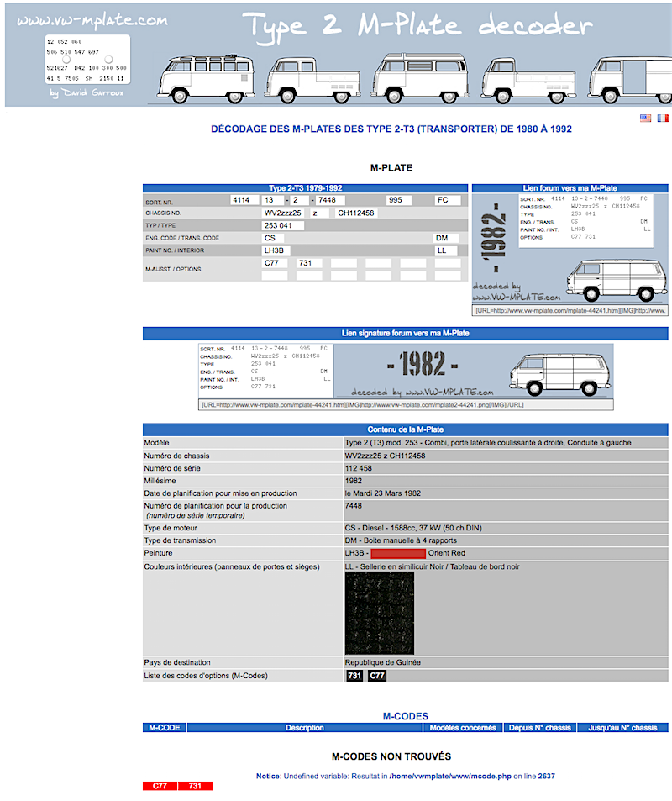The image size is (672, 801).
Task: Click the Jusqu'au N° chassis column header
Action: [x=622, y=728]
